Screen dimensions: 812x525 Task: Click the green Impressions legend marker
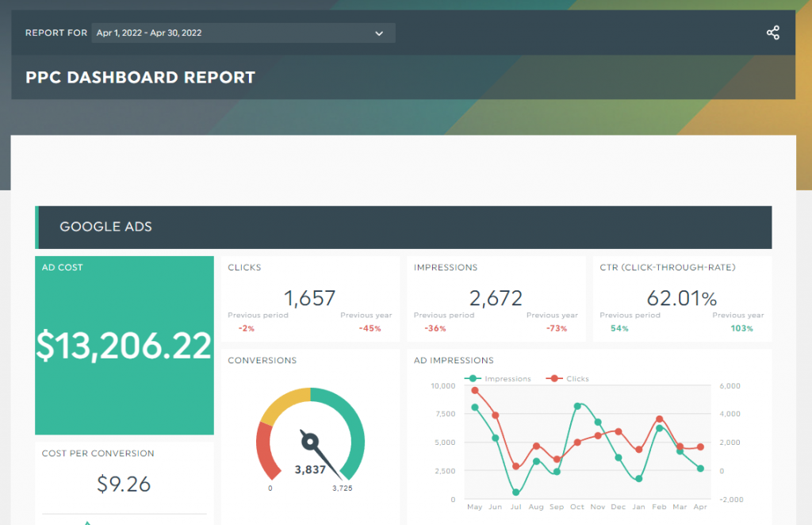473,378
